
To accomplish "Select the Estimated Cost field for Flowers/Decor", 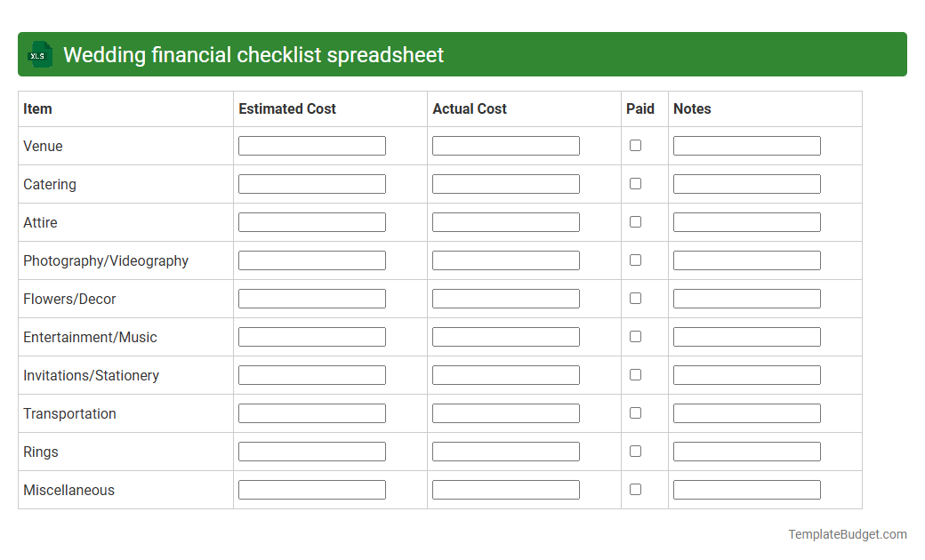I will pos(311,298).
